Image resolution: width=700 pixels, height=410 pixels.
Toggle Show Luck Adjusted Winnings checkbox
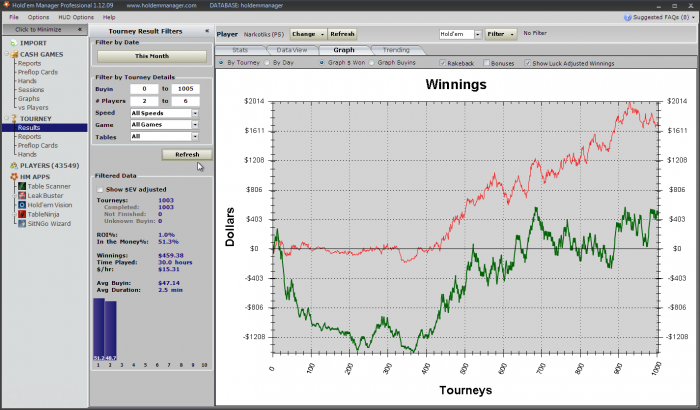[528, 63]
